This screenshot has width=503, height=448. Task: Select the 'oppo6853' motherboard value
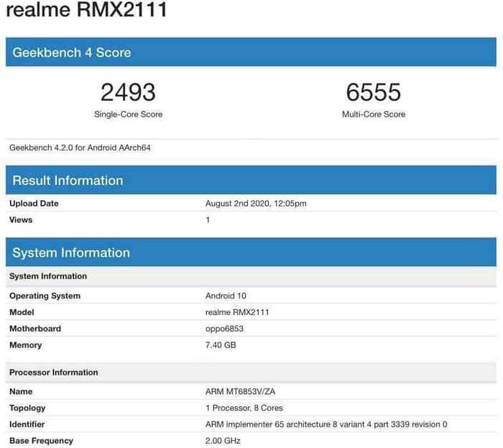pos(224,329)
